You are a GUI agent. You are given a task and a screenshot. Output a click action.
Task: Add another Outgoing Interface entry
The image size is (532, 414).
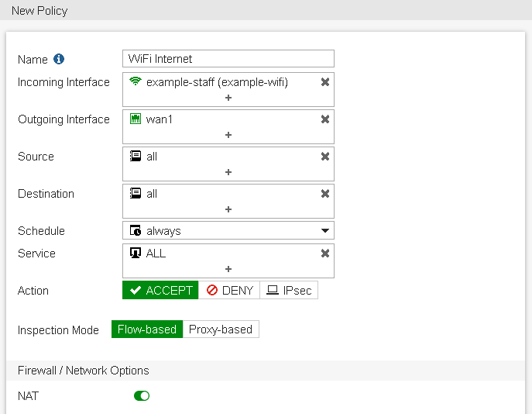pos(228,135)
